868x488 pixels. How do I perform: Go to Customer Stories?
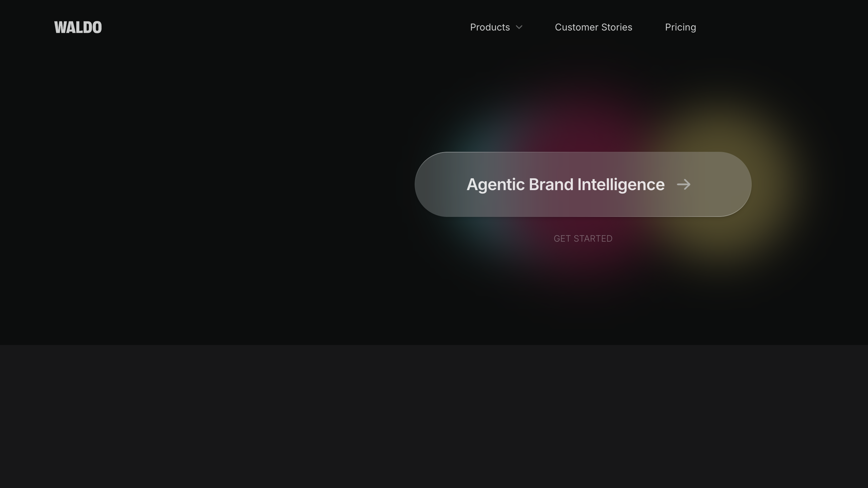[593, 27]
